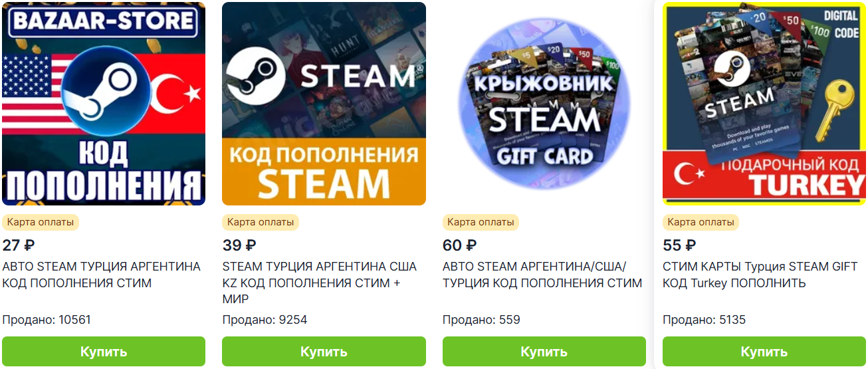Click the Turkish flag on the Turkey card
This screenshot has width=868, height=369.
point(688,176)
